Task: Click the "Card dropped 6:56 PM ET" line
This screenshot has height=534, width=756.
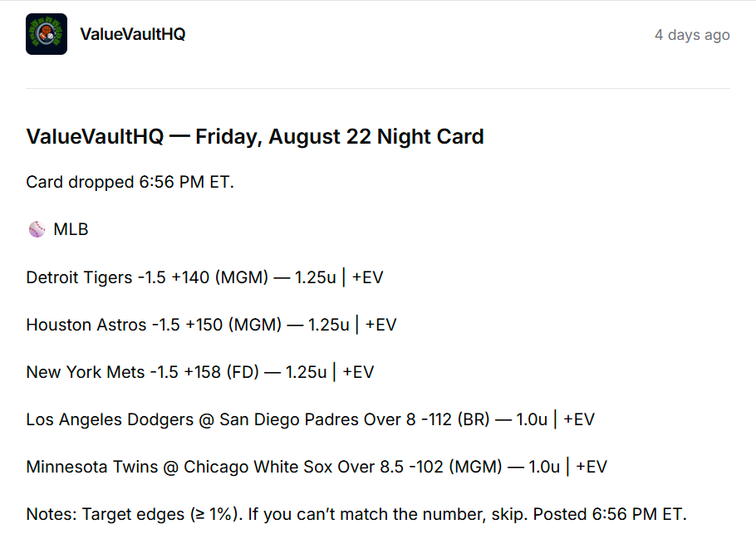Action: [x=130, y=182]
